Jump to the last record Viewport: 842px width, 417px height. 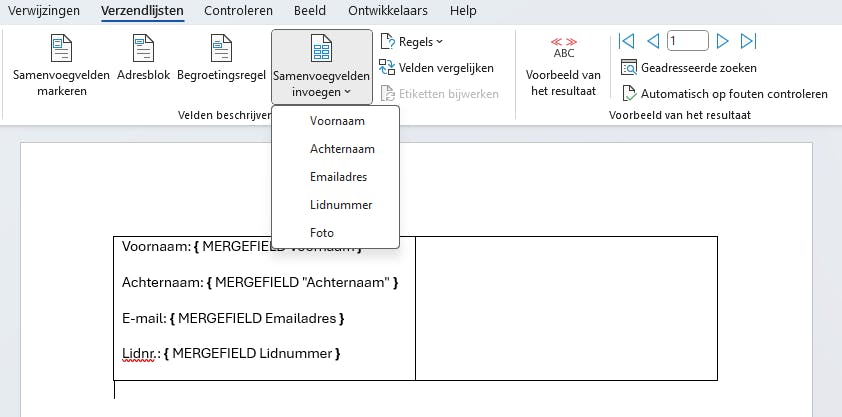coord(748,41)
